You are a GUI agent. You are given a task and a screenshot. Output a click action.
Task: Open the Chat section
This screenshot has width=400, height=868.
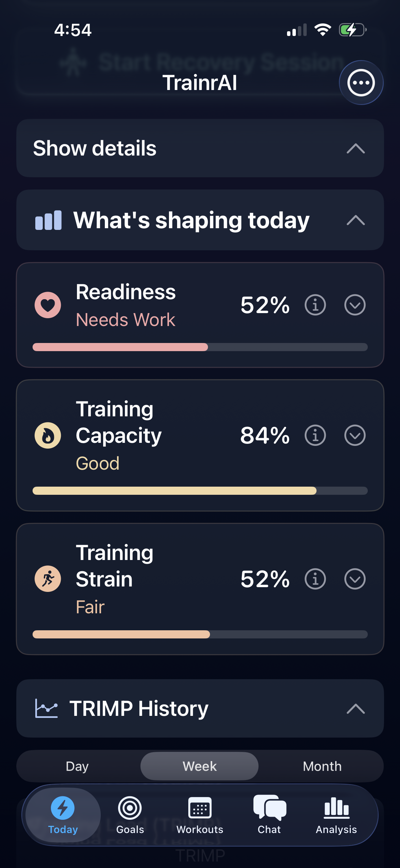269,816
